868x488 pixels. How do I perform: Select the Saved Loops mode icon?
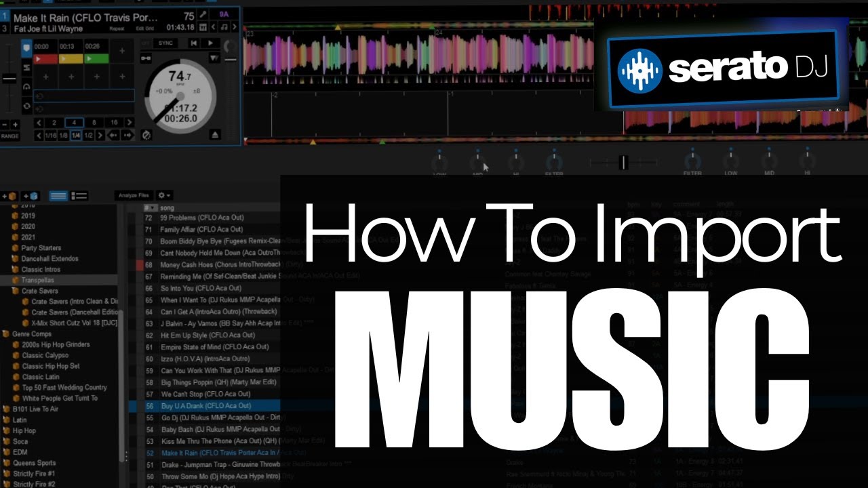(26, 67)
